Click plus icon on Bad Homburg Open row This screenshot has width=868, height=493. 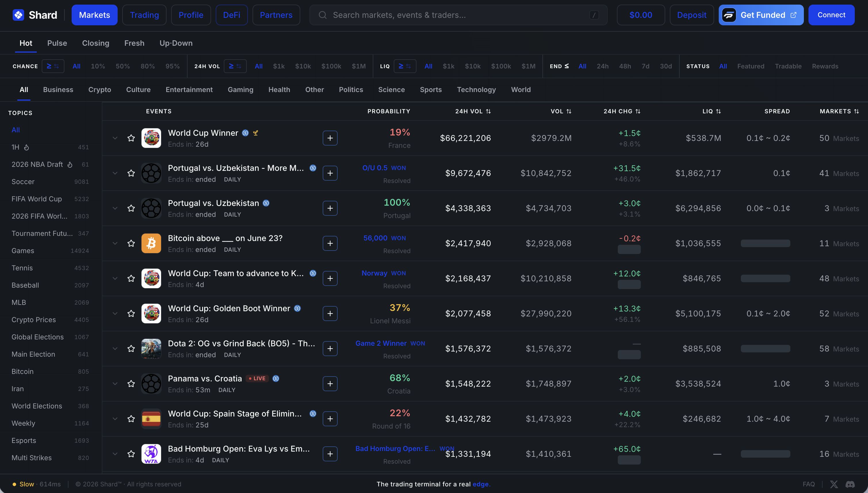(330, 454)
